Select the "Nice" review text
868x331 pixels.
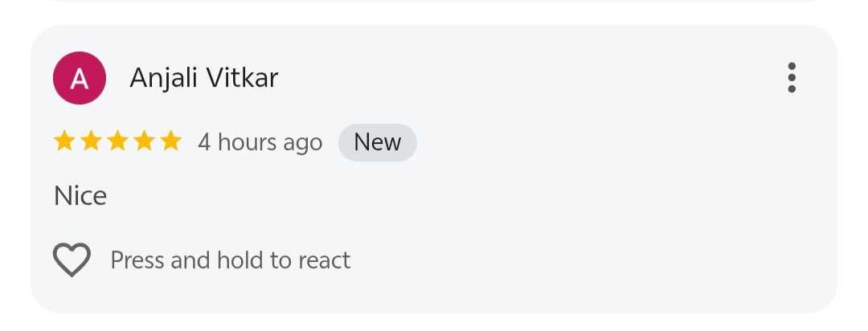click(x=80, y=196)
